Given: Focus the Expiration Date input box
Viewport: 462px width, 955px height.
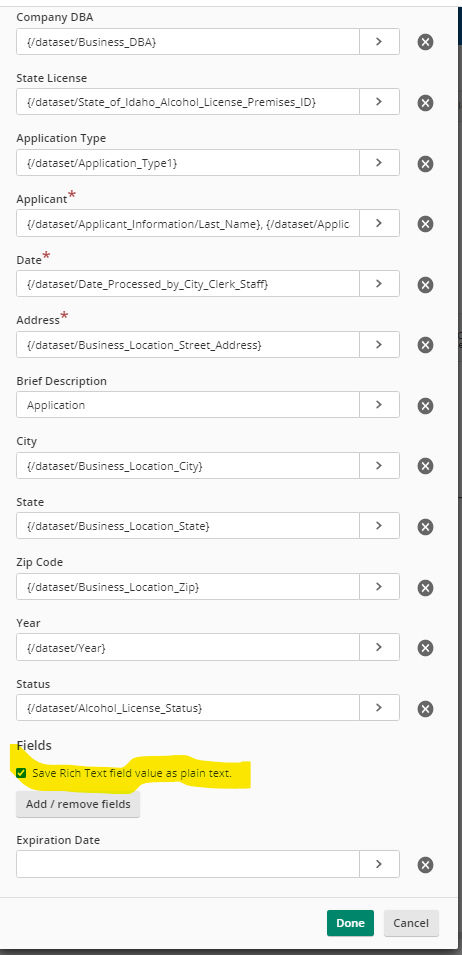Looking at the screenshot, I should click(188, 864).
